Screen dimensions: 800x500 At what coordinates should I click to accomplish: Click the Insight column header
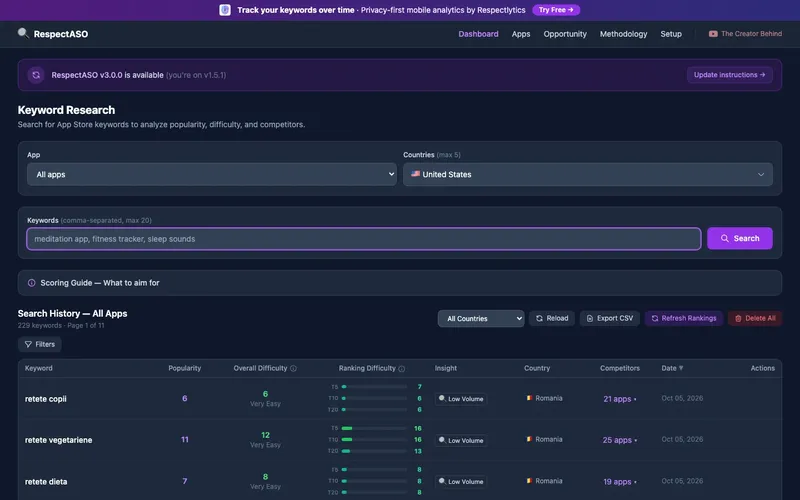pos(446,368)
